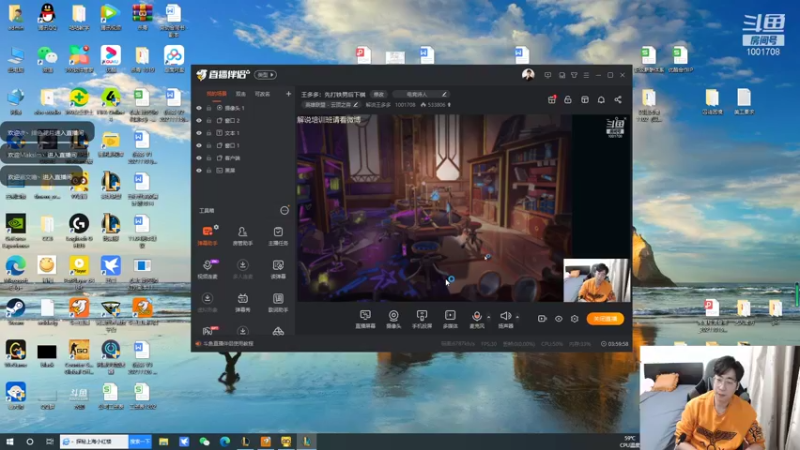Switch to the third scene tab

(x=262, y=94)
